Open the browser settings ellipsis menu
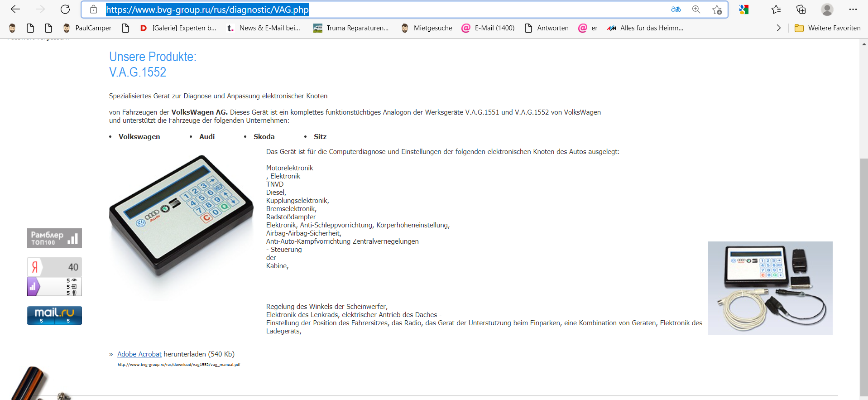 pyautogui.click(x=853, y=10)
